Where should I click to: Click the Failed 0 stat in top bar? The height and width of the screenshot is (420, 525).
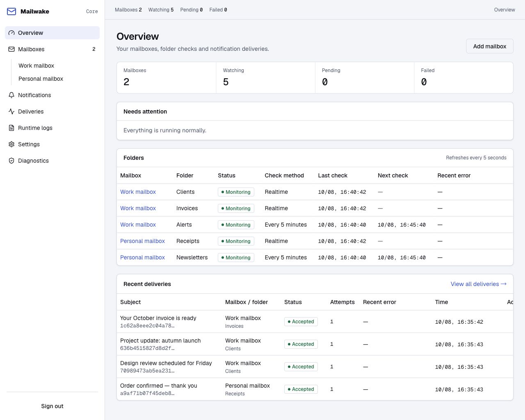pos(218,10)
